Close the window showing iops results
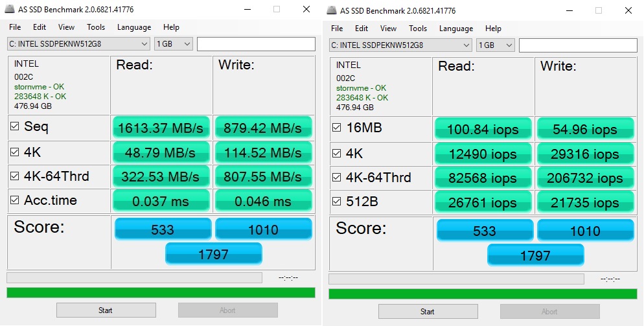This screenshot has height=326, width=644. [x=628, y=10]
